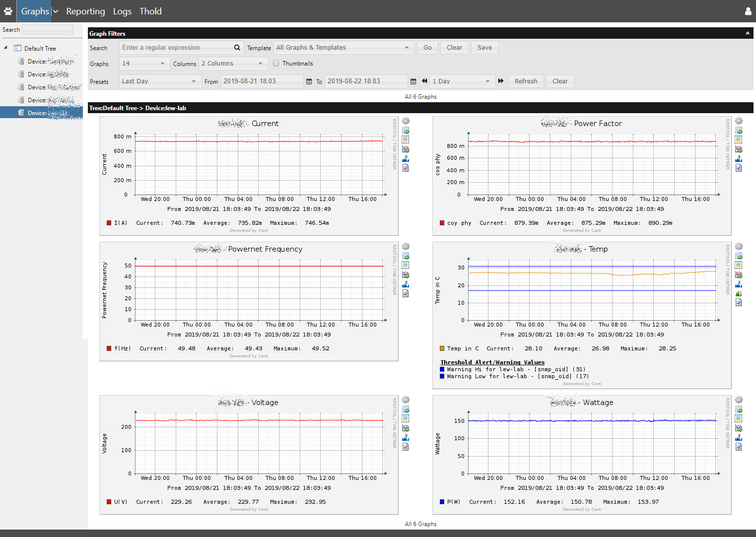Open gear utilities for Powernet Frequency graph

(x=406, y=247)
